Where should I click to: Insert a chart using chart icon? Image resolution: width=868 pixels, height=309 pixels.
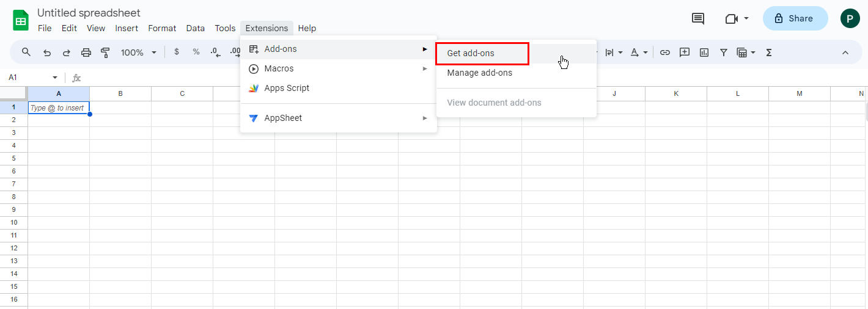pos(704,53)
